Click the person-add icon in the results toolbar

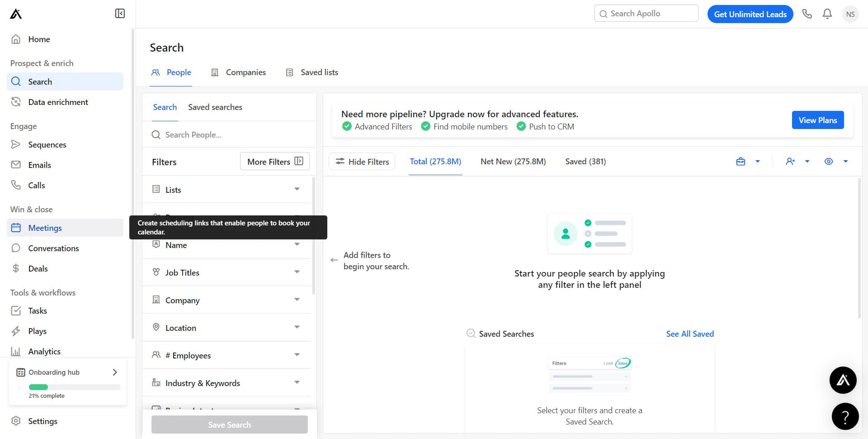(790, 161)
